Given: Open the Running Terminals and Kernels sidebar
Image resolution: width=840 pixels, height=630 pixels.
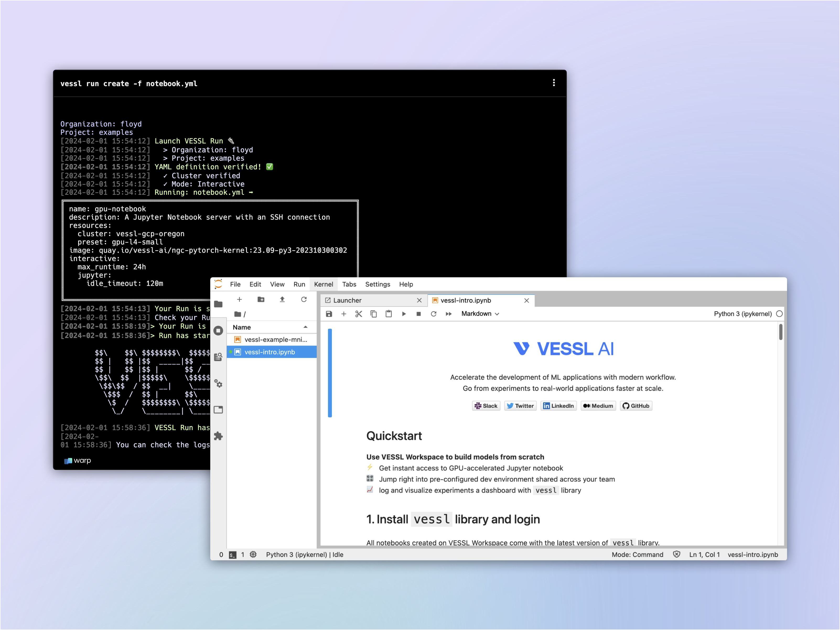Looking at the screenshot, I should pyautogui.click(x=218, y=330).
